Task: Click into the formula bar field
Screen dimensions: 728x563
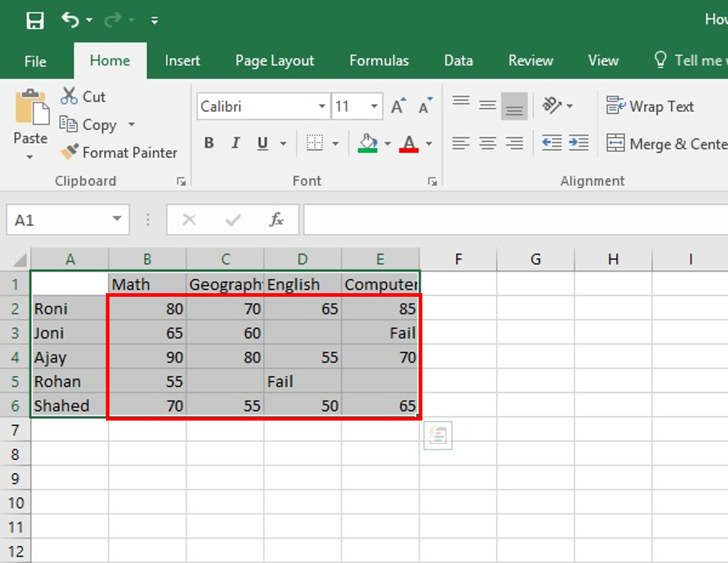Action: pyautogui.click(x=516, y=220)
